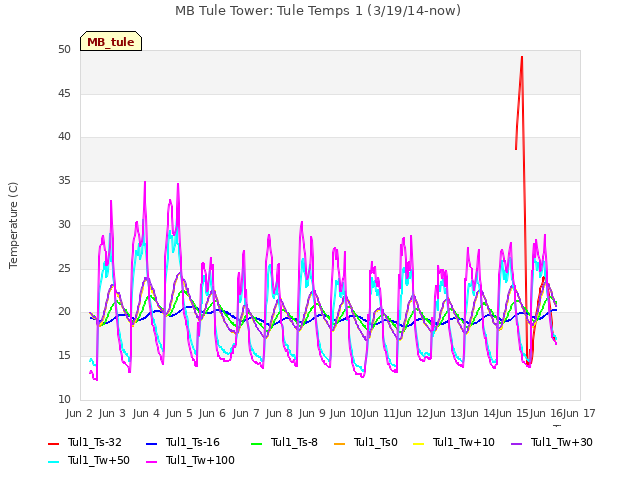Viewport: 640px width, 480px height.
Task: Click the 25 y-axis tick label
Action: tap(64, 268)
